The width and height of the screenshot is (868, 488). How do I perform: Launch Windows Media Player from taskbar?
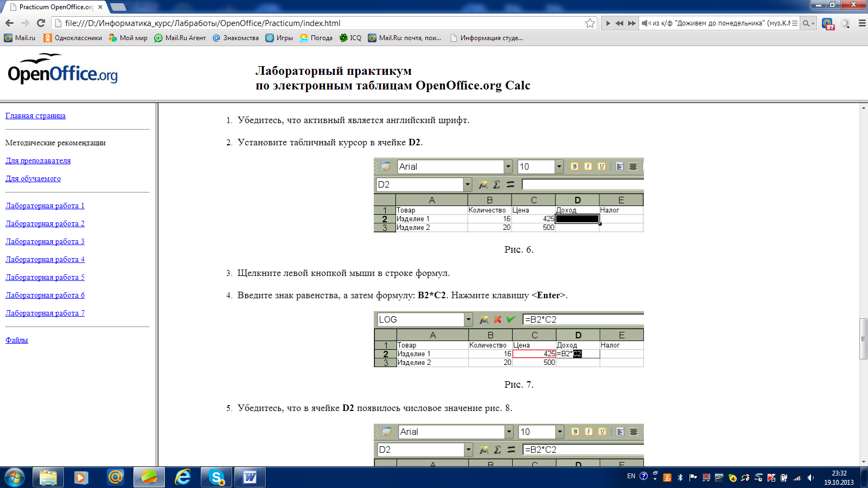81,477
